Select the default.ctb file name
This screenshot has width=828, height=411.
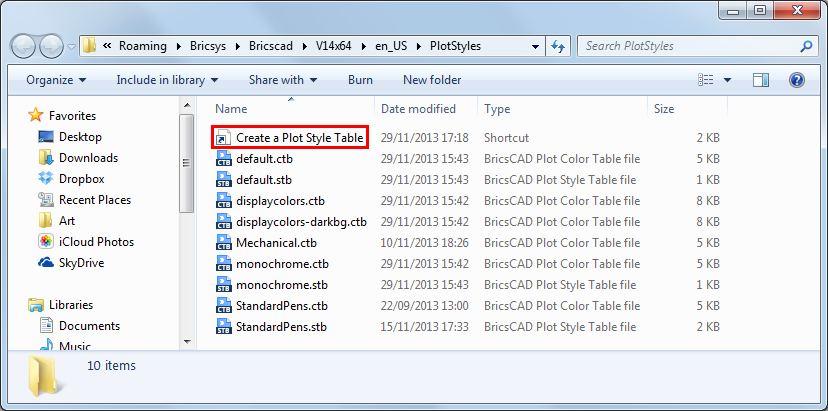pyautogui.click(x=265, y=158)
